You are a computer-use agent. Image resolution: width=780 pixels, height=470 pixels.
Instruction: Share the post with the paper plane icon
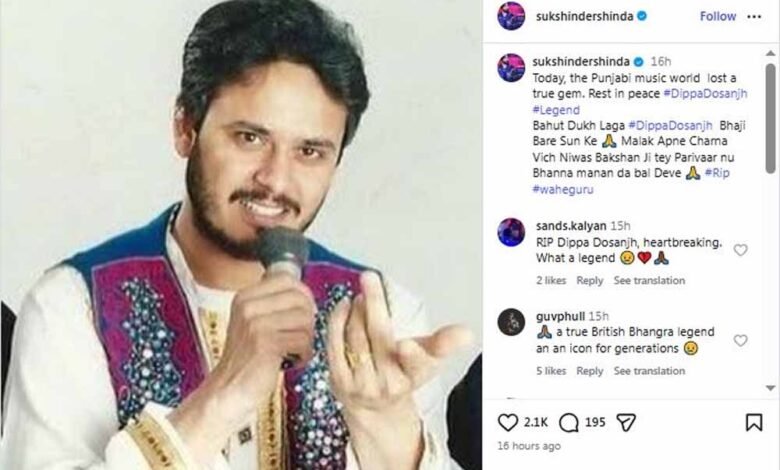pyautogui.click(x=626, y=422)
